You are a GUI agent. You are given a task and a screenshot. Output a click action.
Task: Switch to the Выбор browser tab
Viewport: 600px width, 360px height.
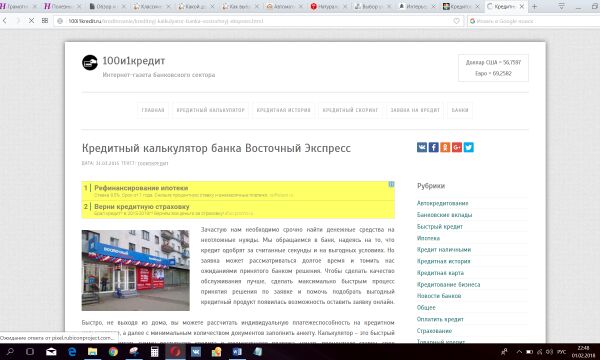click(x=373, y=7)
